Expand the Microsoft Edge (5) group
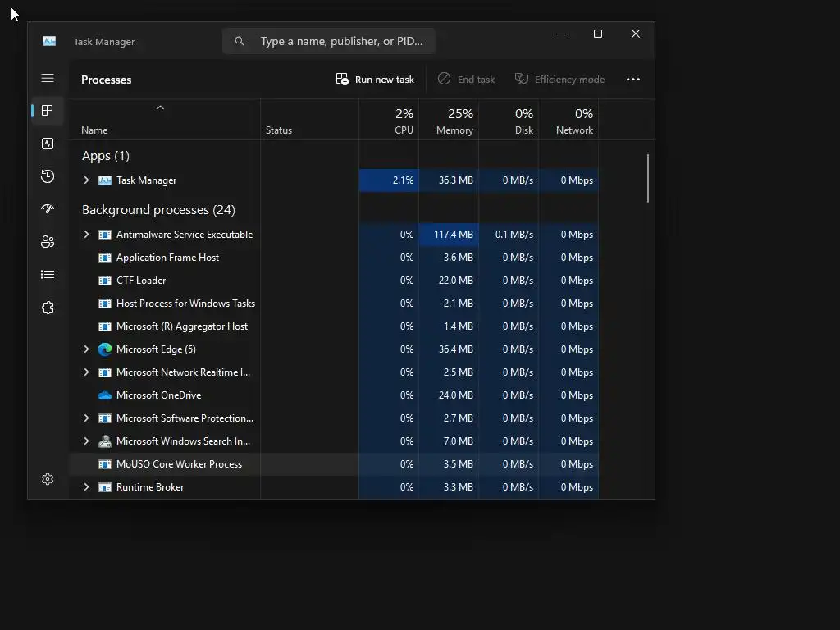The image size is (840, 630). [86, 349]
